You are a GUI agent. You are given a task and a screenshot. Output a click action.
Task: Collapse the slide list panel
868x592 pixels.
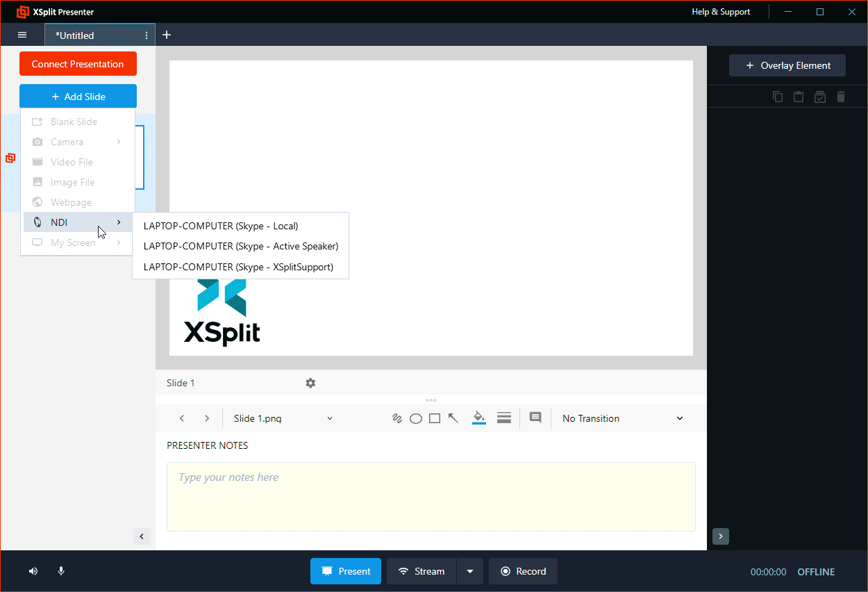(142, 536)
